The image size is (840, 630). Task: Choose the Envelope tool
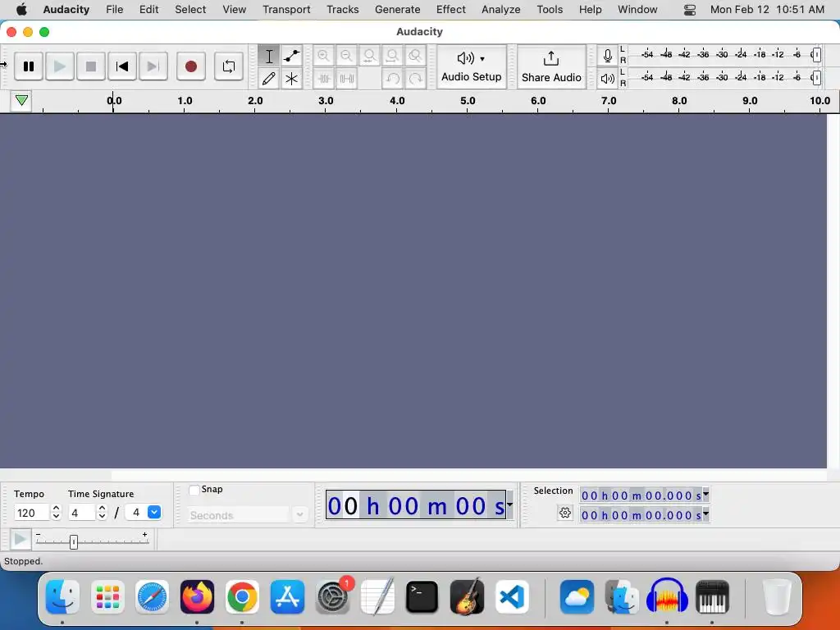pos(291,56)
